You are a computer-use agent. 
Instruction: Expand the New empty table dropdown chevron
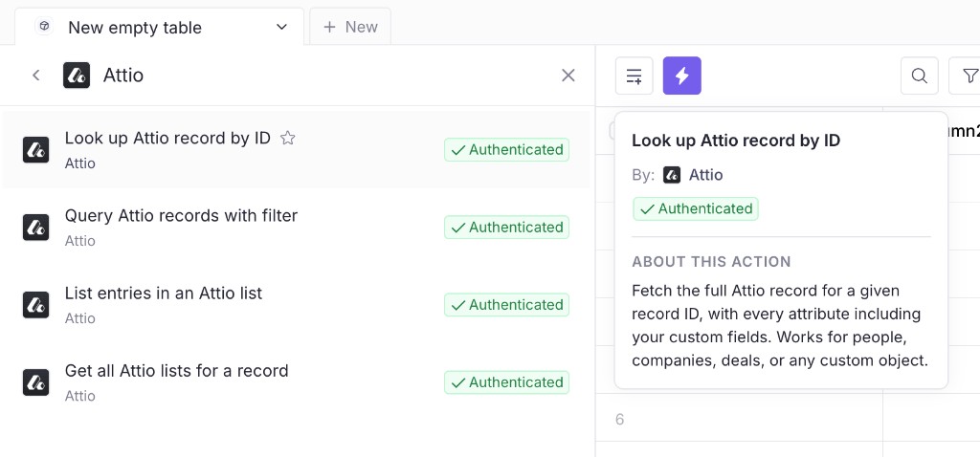[x=282, y=27]
